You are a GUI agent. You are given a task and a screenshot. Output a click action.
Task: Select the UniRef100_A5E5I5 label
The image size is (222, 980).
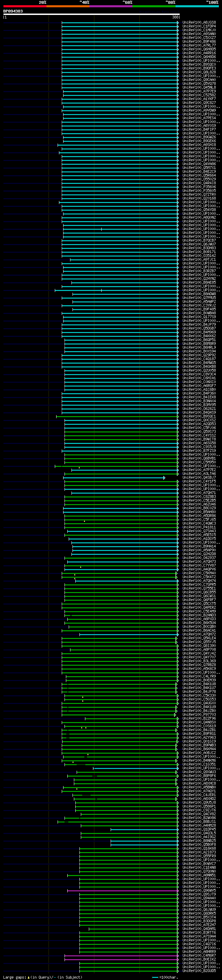pyautogui.click(x=199, y=535)
